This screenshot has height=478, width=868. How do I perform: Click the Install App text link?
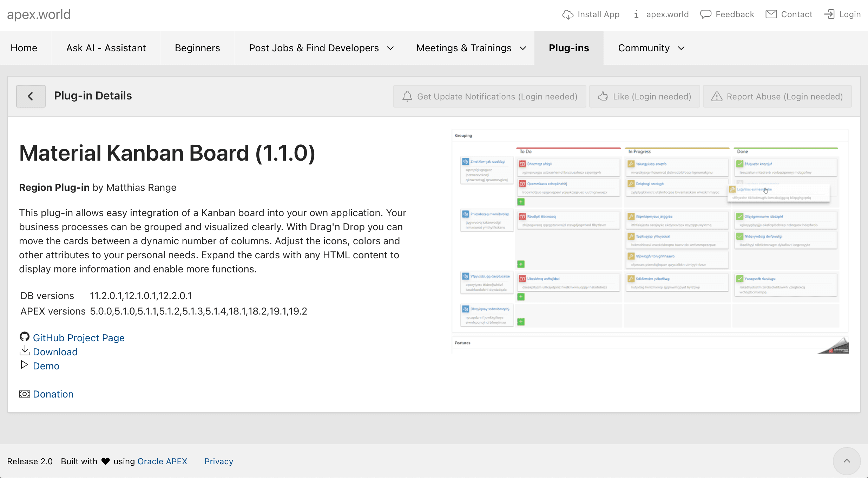click(598, 14)
